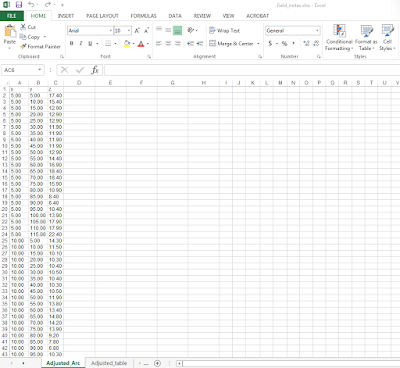Toggle italic formatting
This screenshot has width=400, height=368.
pyautogui.click(x=81, y=43)
